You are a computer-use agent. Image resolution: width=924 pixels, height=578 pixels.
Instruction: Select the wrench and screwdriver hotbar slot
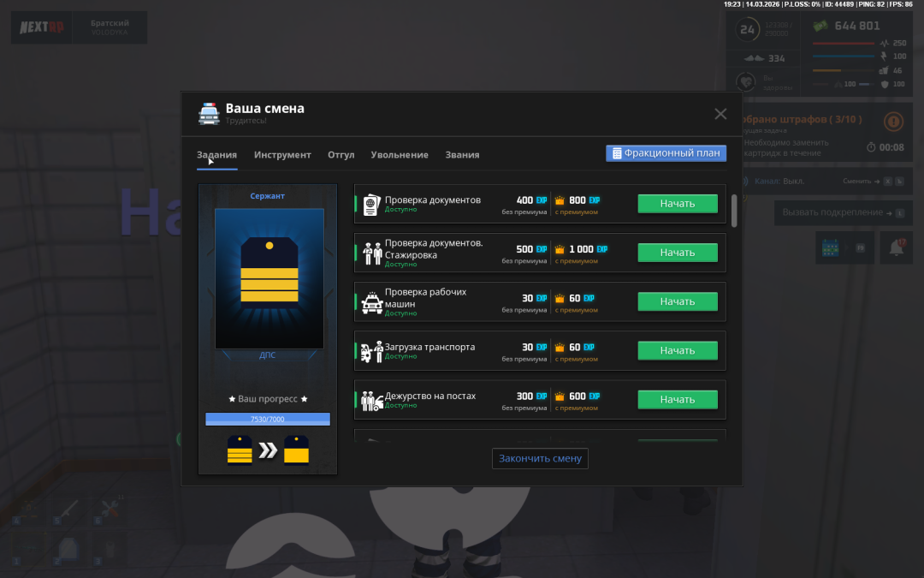click(110, 510)
